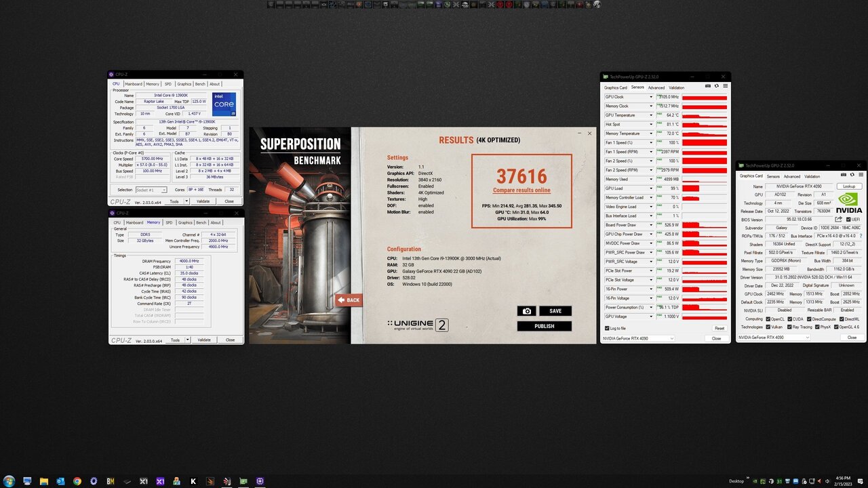
Task: Click refresh icon in GPU-Z Graphics Card window
Action: click(852, 176)
